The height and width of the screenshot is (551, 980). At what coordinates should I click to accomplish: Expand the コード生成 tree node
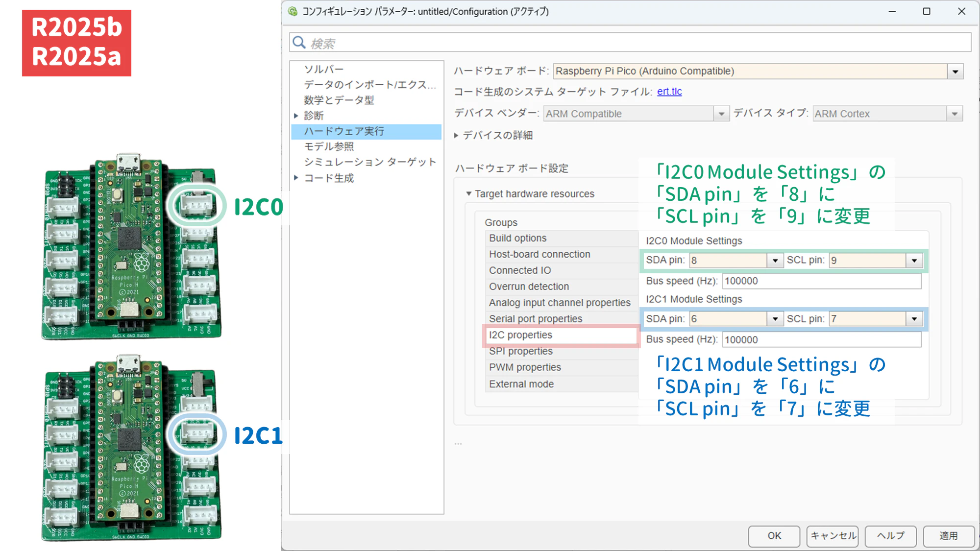pyautogui.click(x=296, y=178)
